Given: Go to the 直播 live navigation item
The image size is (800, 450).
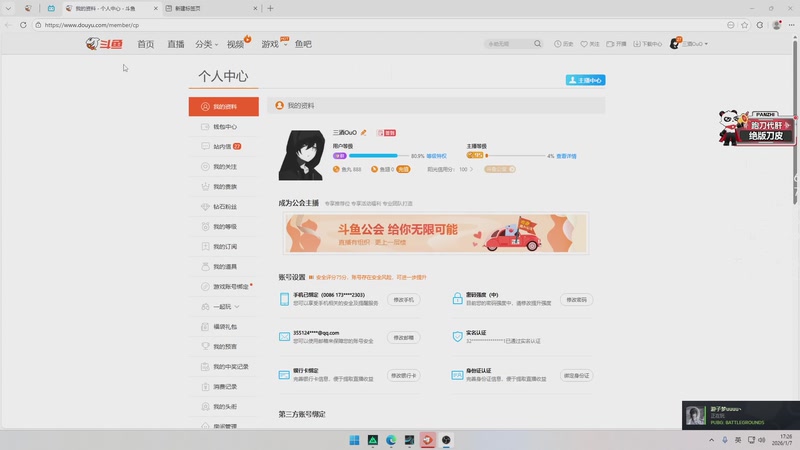Looking at the screenshot, I should (x=176, y=44).
